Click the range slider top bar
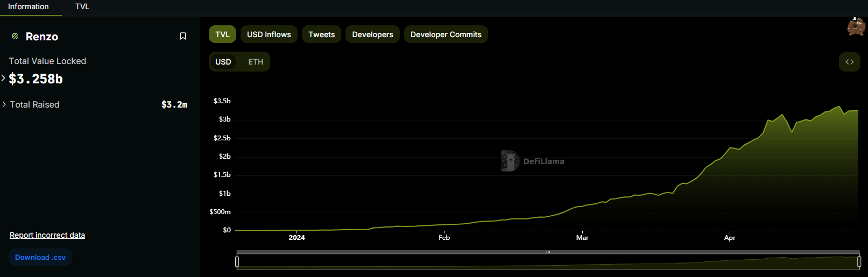The width and height of the screenshot is (868, 277). (x=548, y=252)
